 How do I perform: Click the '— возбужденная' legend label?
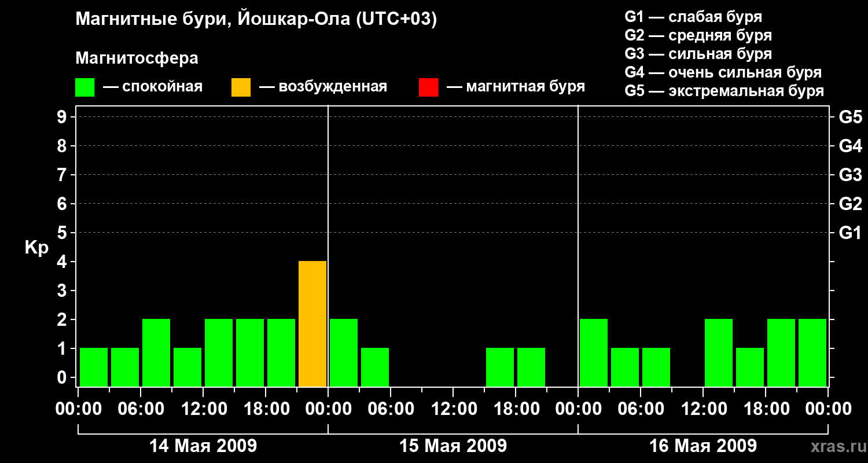click(323, 87)
